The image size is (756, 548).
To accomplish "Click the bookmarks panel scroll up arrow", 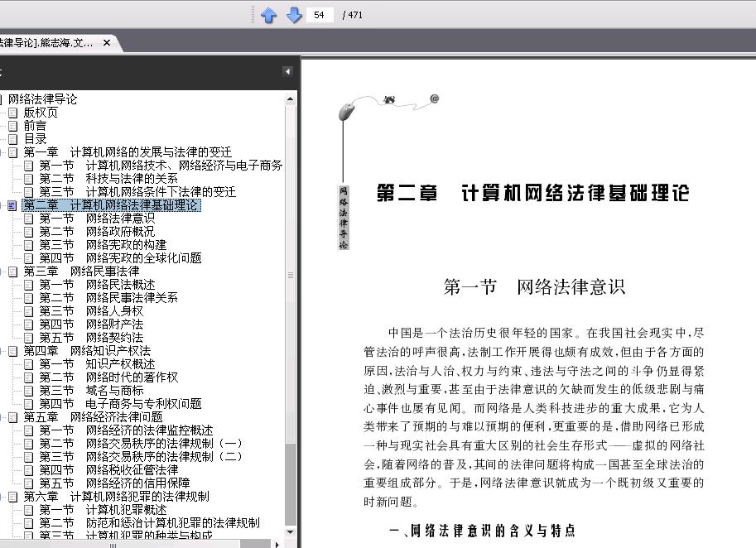I will tap(291, 99).
